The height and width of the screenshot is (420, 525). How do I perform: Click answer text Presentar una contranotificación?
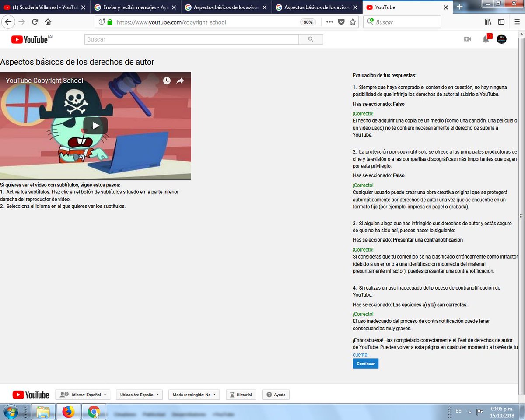click(x=428, y=240)
